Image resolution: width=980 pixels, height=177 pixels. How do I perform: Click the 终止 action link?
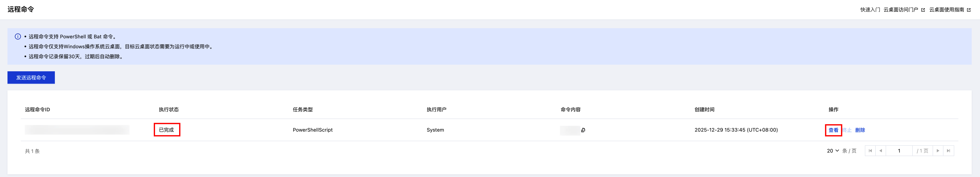coord(847,130)
